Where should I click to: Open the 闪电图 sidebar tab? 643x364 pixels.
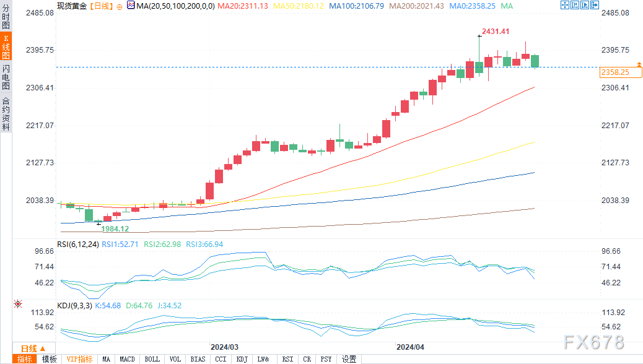[6, 77]
